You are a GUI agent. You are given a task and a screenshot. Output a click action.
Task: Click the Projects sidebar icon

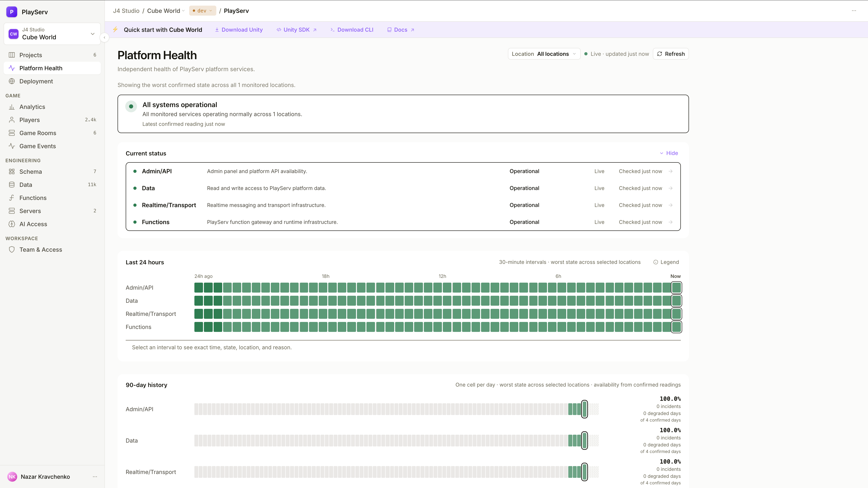pos(12,55)
